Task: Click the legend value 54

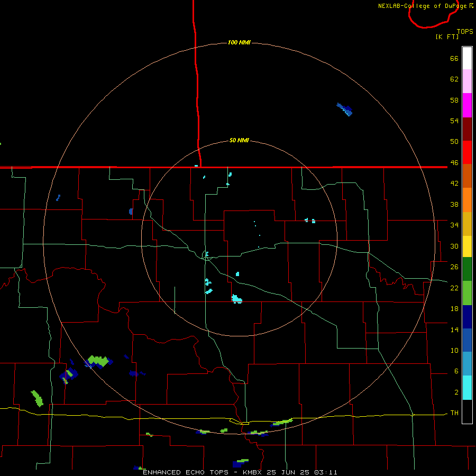Action: tap(454, 121)
